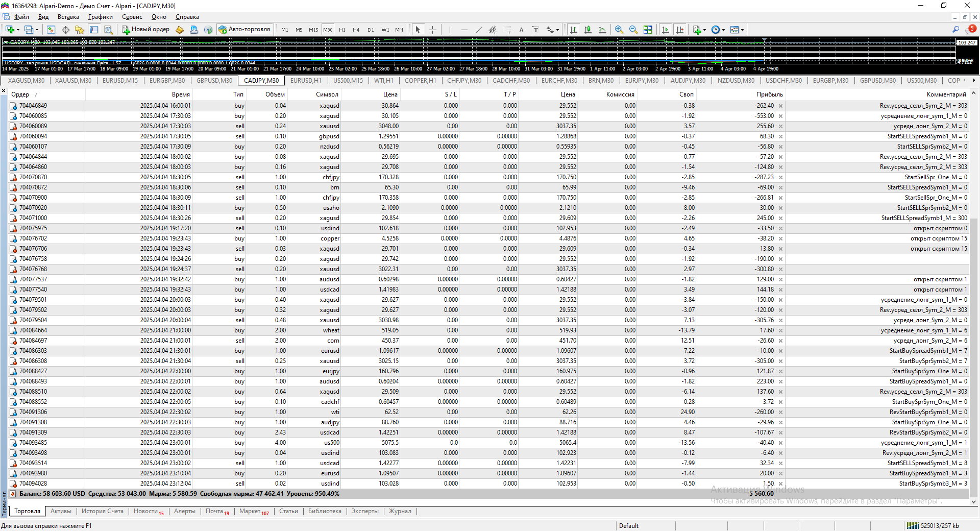980x531 pixels.
Task: Expand the templates dropdown arrow
Action: 742,30
